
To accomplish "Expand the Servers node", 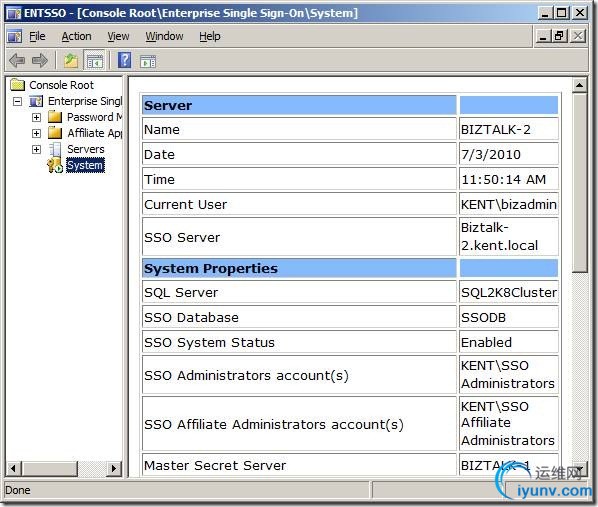I will tap(36, 149).
